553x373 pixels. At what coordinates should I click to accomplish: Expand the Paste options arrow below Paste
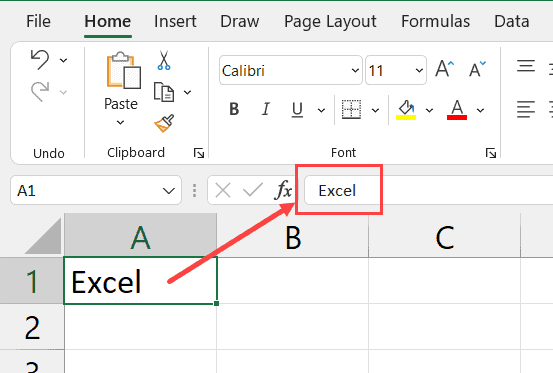(120, 122)
